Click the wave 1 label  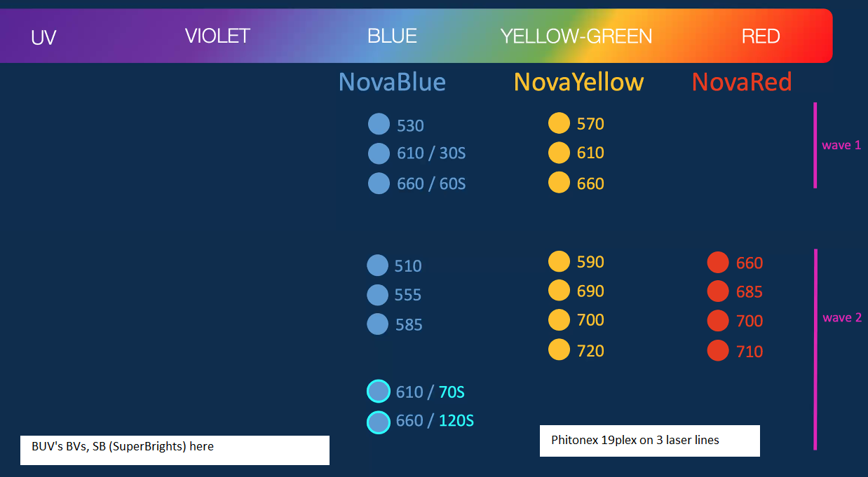(x=841, y=146)
